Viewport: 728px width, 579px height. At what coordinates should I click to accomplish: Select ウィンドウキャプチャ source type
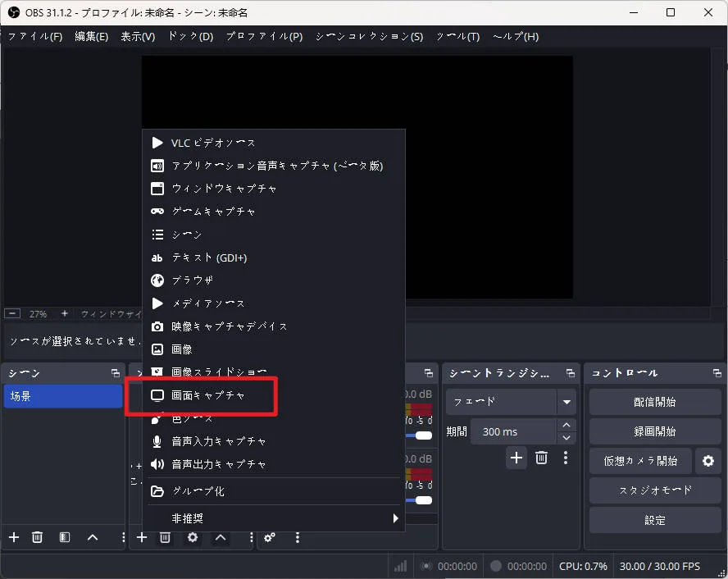(274, 189)
